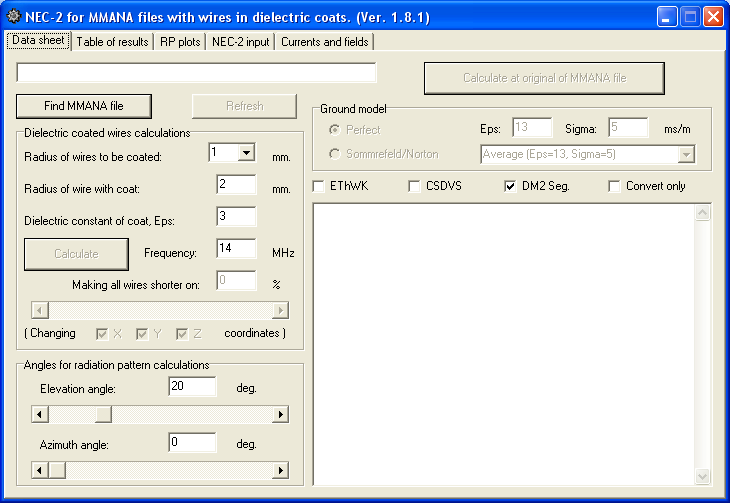Enable the Convert only checkbox
The width and height of the screenshot is (730, 503).
614,186
